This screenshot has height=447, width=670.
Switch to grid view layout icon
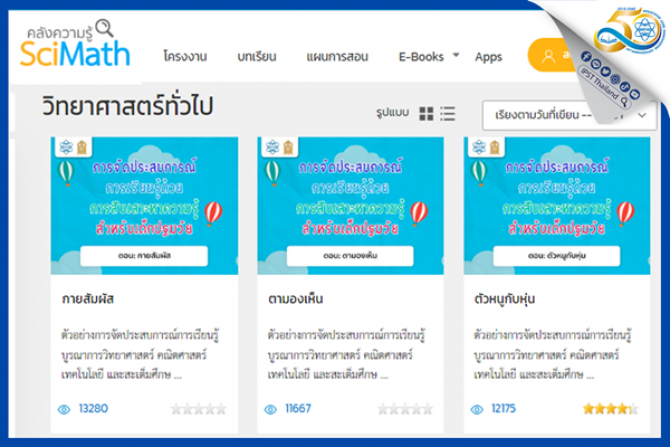tap(426, 114)
